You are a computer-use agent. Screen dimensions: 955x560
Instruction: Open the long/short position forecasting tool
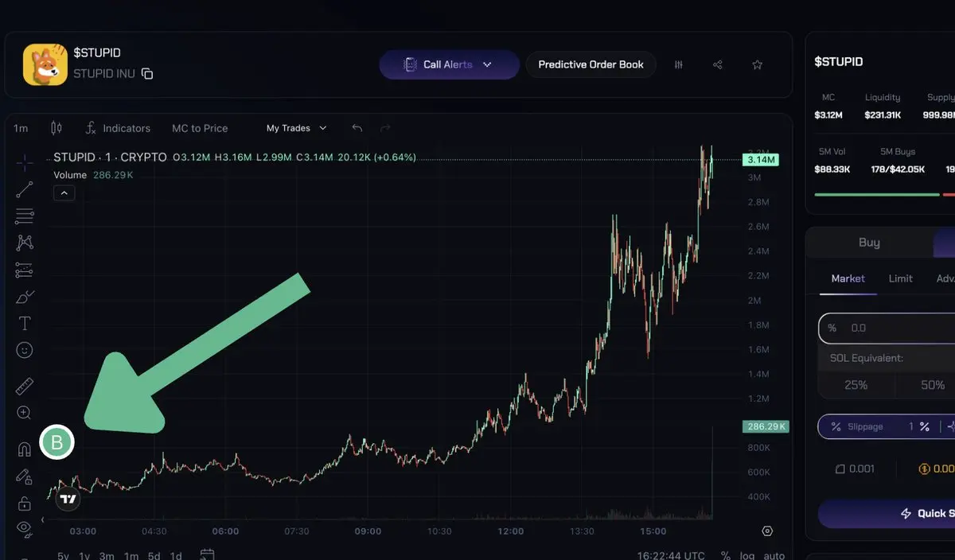[25, 270]
